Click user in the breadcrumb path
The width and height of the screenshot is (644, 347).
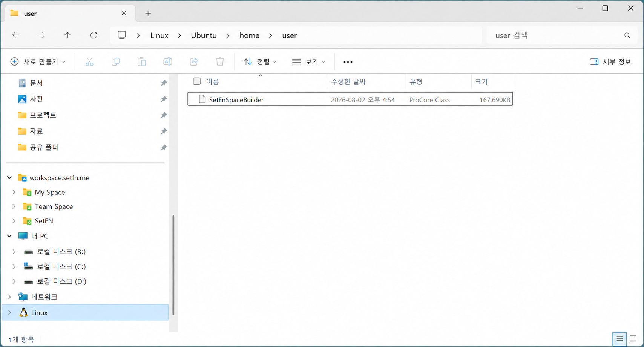[x=289, y=35]
